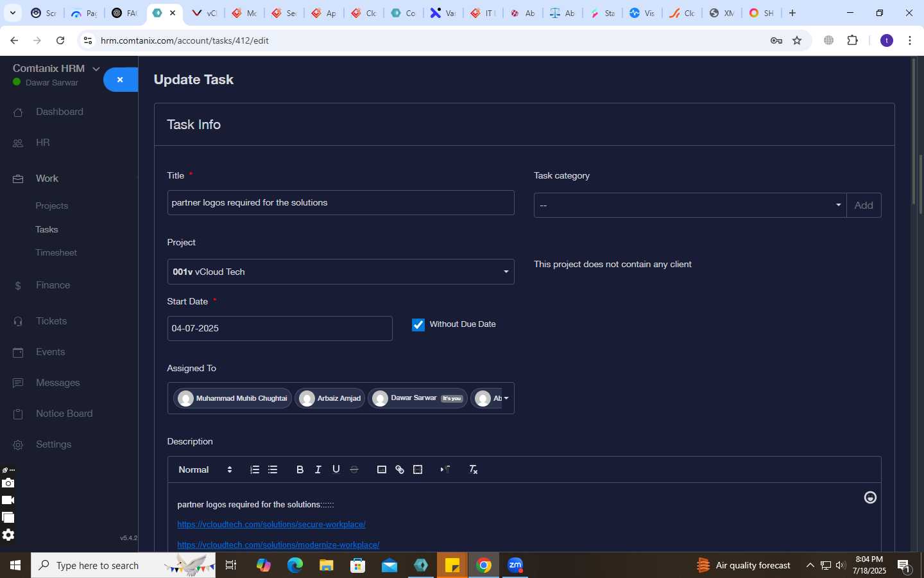Open Chrome's three-dot menu
This screenshot has height=578, width=924.
pos(910,40)
